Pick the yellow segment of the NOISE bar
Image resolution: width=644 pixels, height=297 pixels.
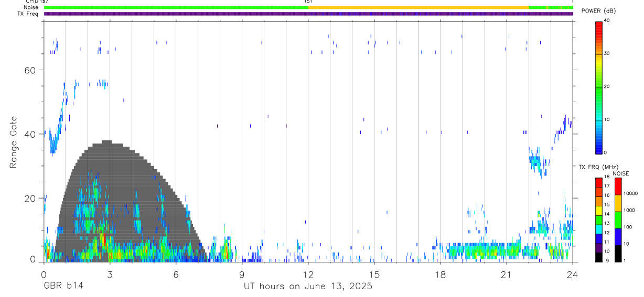pyautogui.click(x=618, y=203)
